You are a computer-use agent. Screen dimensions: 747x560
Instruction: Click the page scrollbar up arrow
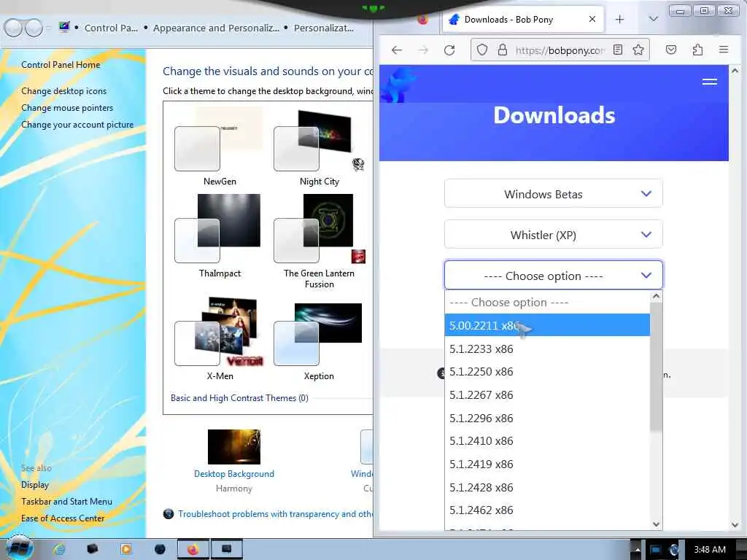[x=735, y=71]
